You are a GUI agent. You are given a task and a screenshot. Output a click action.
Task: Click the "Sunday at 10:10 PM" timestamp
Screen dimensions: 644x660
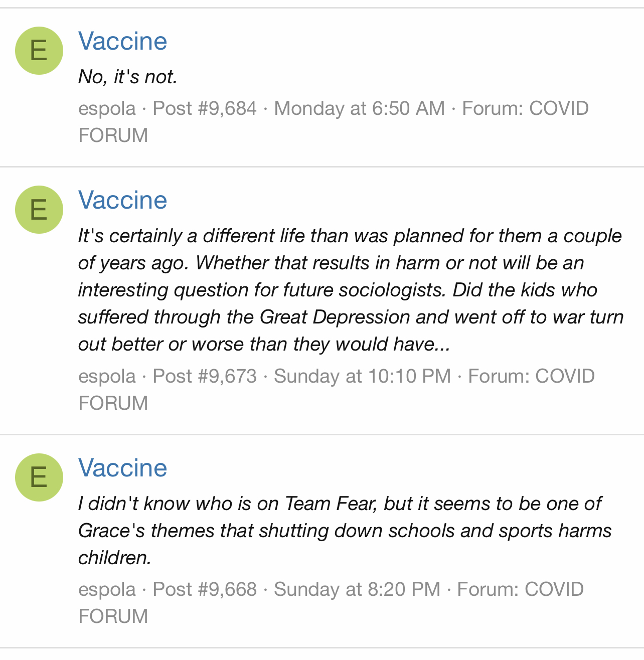pyautogui.click(x=362, y=376)
